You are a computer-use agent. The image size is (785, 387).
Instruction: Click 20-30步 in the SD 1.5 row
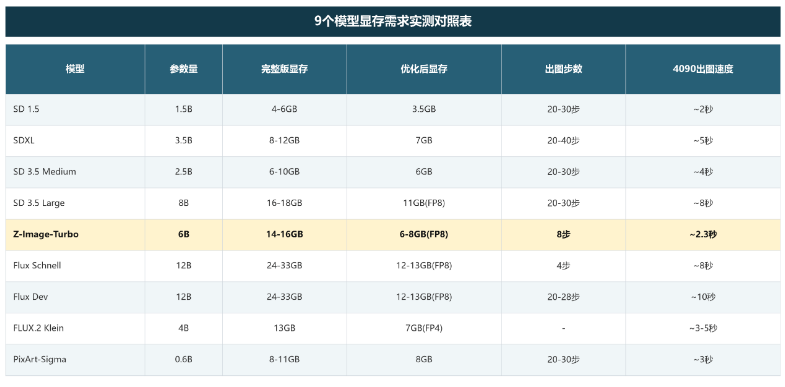pyautogui.click(x=563, y=109)
